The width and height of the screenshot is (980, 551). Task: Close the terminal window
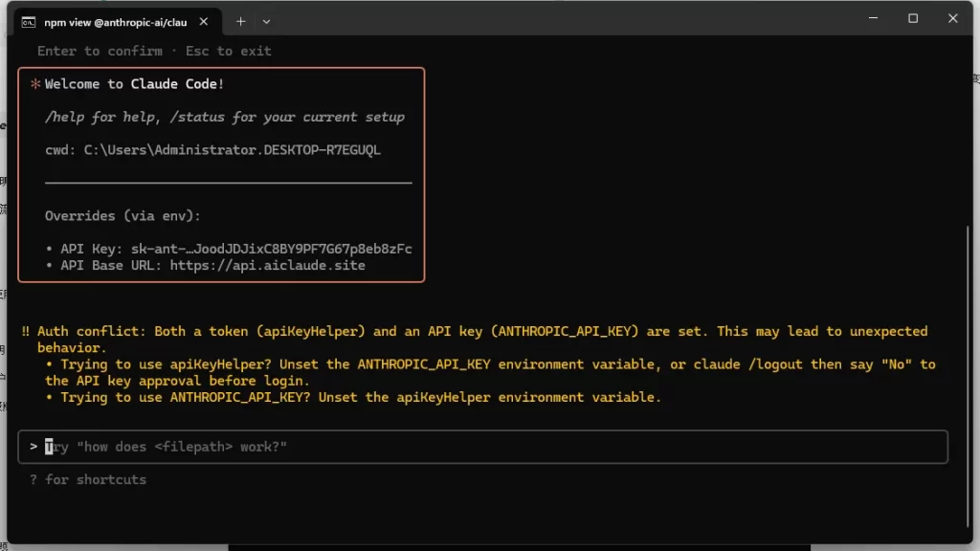(952, 19)
